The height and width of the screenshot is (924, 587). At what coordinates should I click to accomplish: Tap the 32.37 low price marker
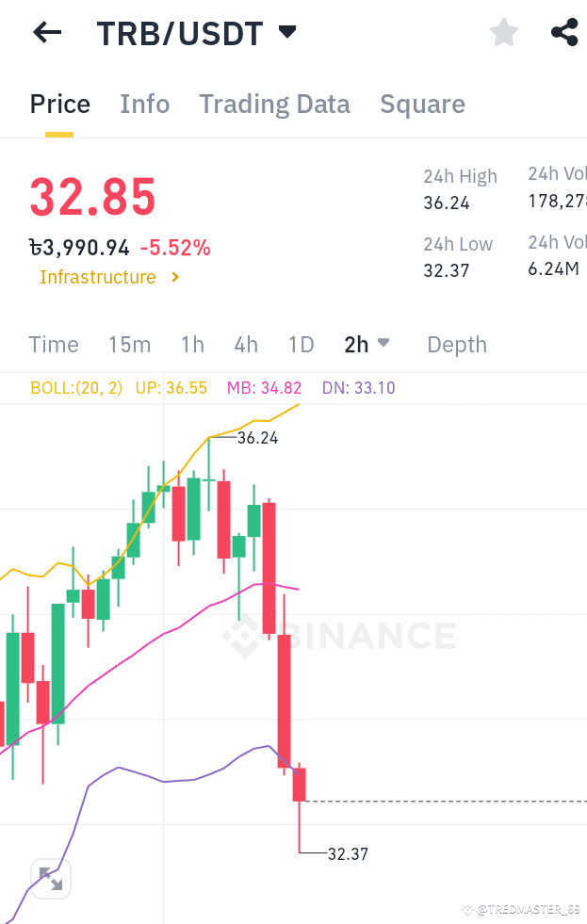pyautogui.click(x=348, y=854)
